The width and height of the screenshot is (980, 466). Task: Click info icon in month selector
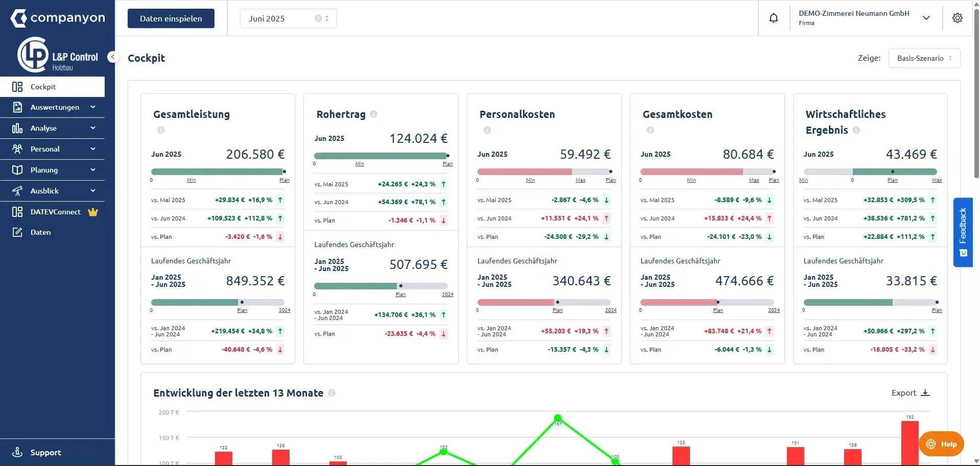318,18
